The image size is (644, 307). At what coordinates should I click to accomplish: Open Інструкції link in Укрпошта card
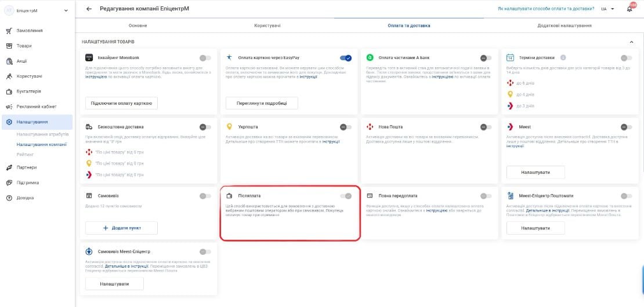pyautogui.click(x=331, y=141)
